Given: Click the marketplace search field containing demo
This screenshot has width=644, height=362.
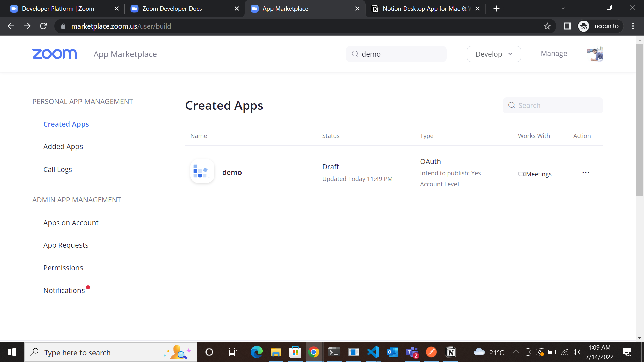Looking at the screenshot, I should tap(396, 54).
